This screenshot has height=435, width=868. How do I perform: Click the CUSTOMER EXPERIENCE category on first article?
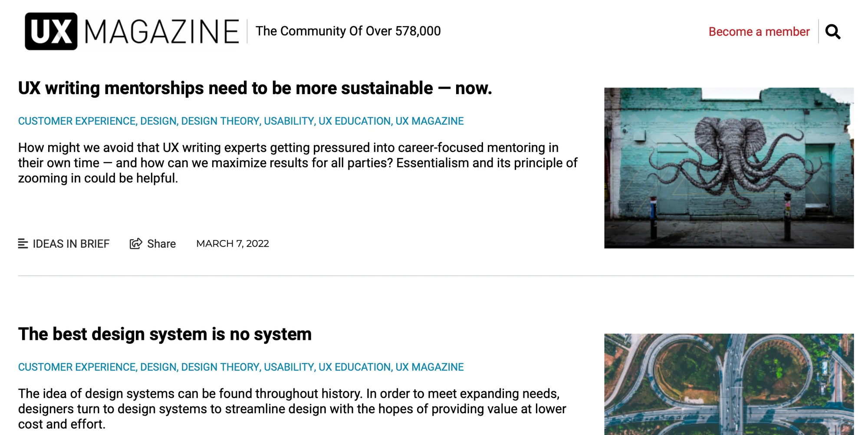76,121
